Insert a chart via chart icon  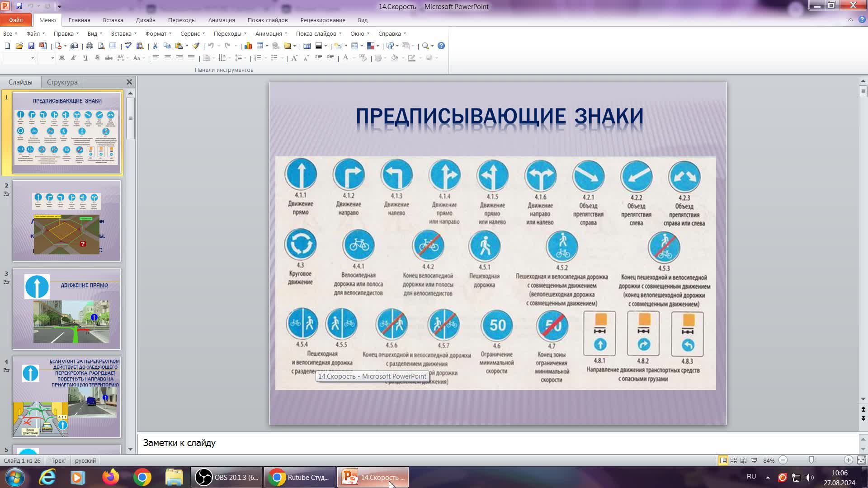(248, 46)
